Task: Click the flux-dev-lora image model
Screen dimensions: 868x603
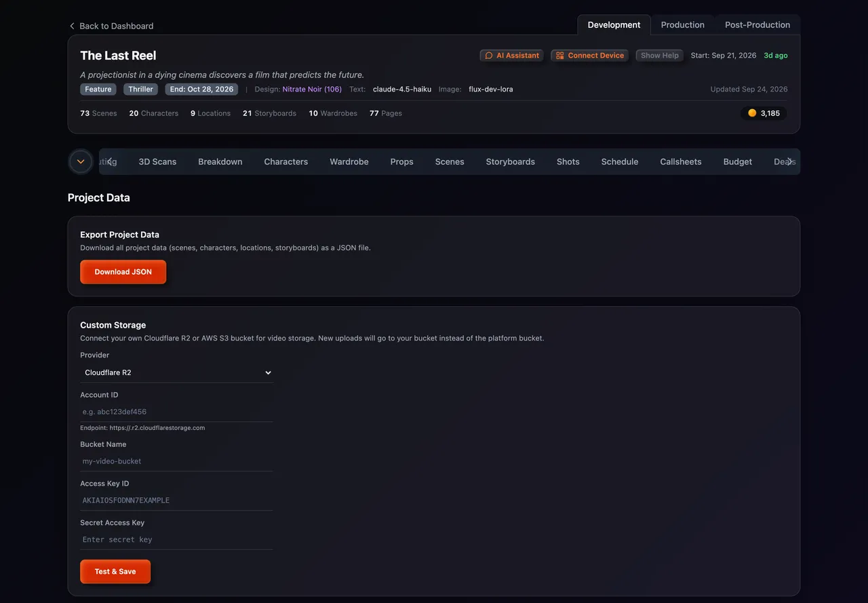Action: point(491,90)
